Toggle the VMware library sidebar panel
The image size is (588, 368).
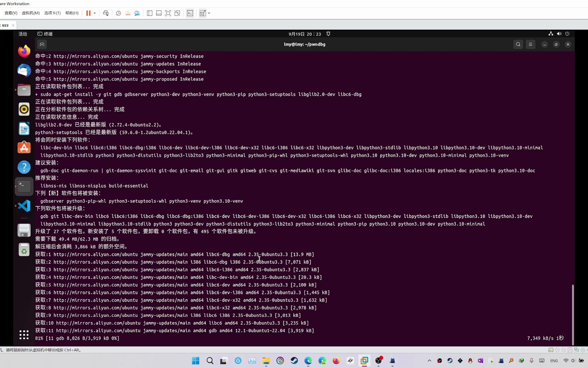pyautogui.click(x=150, y=13)
